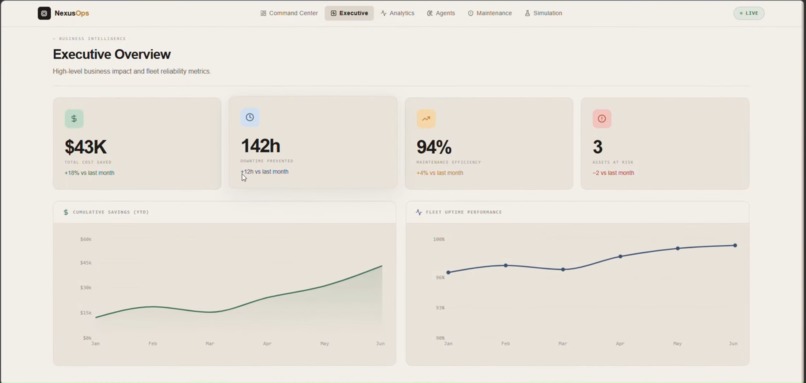The width and height of the screenshot is (806, 383).
Task: Click '+18% vs last month' text
Action: [89, 173]
